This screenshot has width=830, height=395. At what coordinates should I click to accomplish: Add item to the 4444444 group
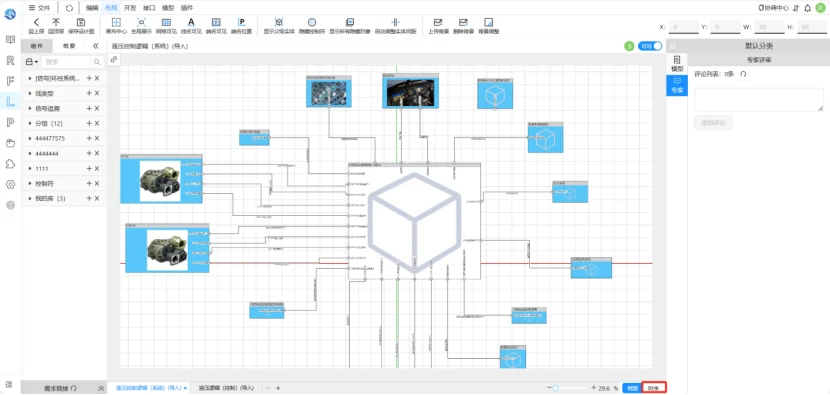tap(89, 154)
